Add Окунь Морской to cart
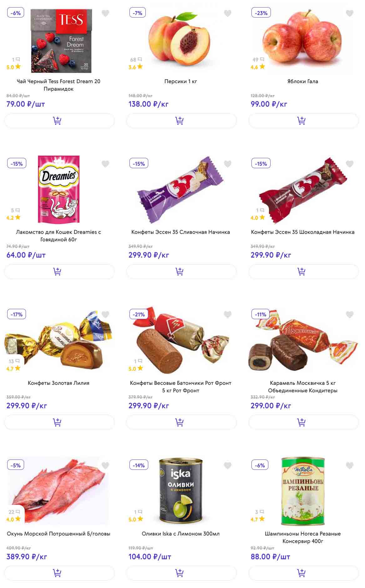Viewport: 365px width, 588px height. coord(59,573)
